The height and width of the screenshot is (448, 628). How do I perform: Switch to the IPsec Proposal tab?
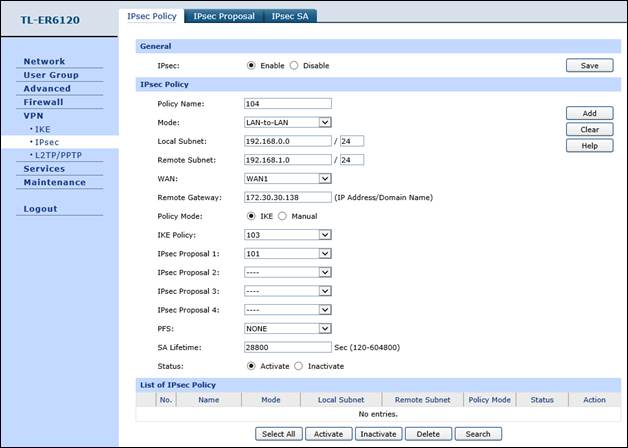[224, 16]
